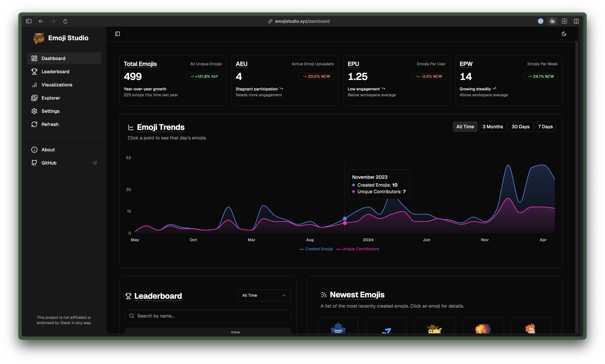The image size is (605, 364).
Task: Open Leaderboard from the sidebar trophy icon
Action: (x=34, y=72)
